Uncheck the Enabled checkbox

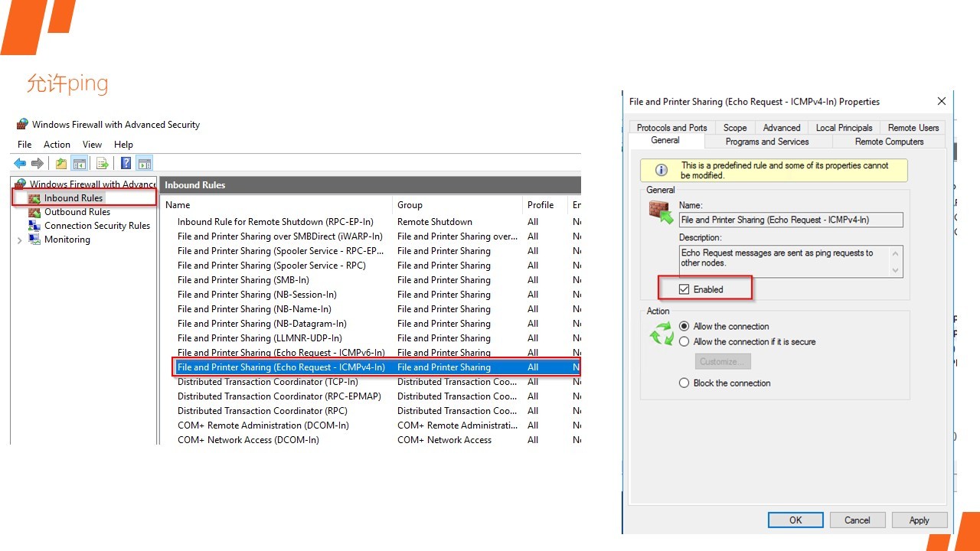(x=684, y=289)
